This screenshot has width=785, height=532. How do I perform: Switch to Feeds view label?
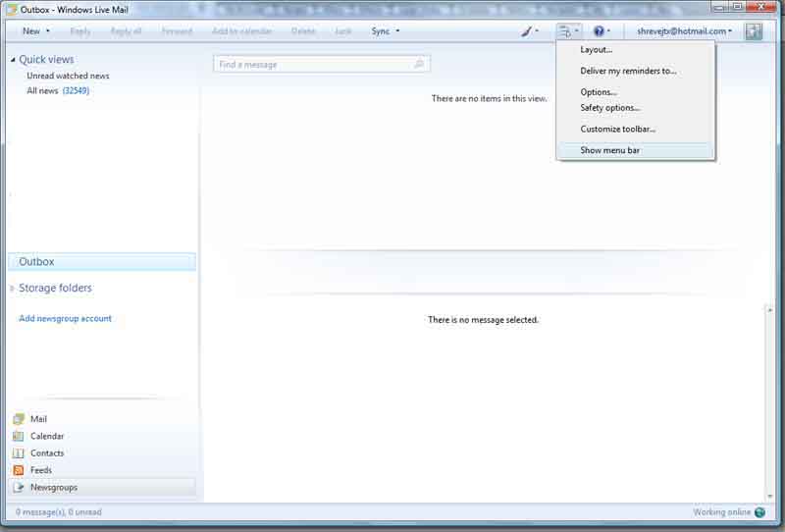pyautogui.click(x=41, y=470)
